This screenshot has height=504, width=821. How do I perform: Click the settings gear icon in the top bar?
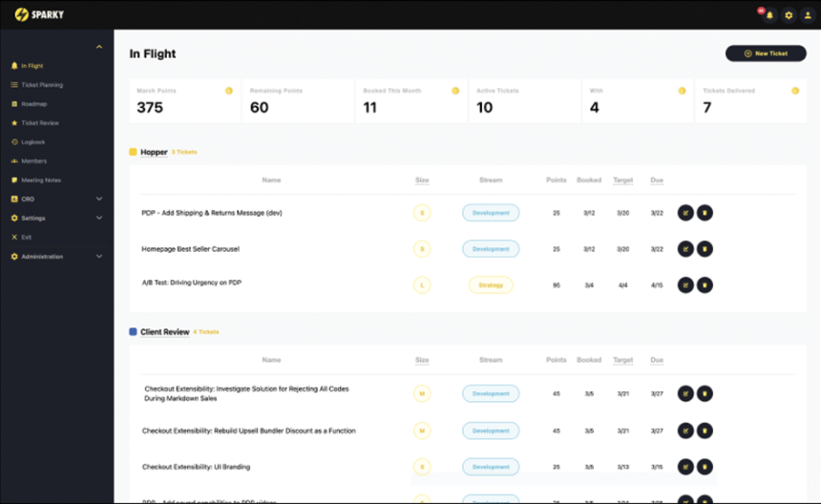[x=789, y=15]
